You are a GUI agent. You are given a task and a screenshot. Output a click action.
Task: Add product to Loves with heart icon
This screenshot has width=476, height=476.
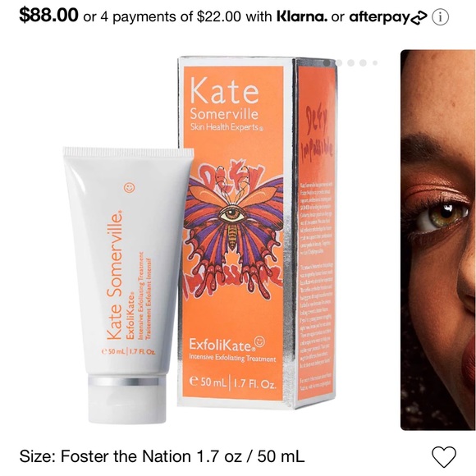click(x=444, y=456)
